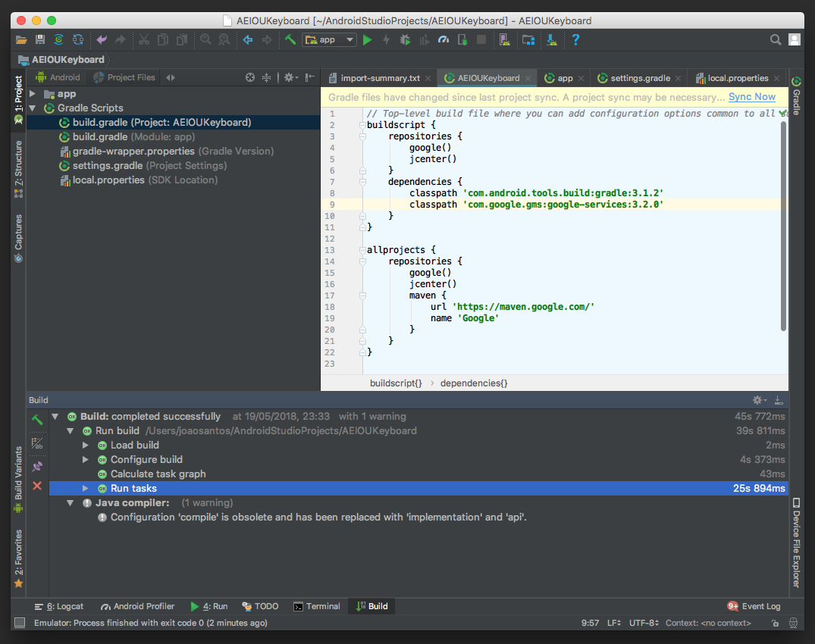Image resolution: width=815 pixels, height=644 pixels.
Task: Run the app with green play button
Action: [x=368, y=40]
